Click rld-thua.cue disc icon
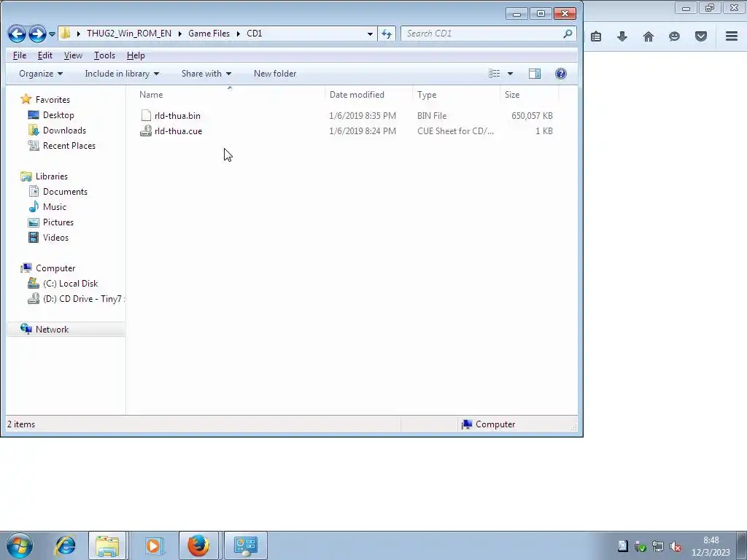Viewport: 747px width, 560px height. pyautogui.click(x=146, y=131)
